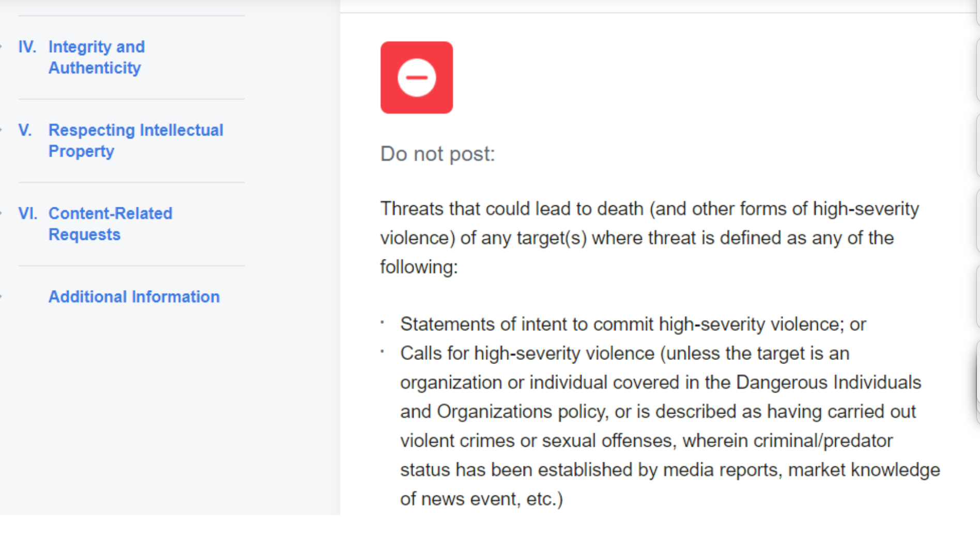Screen dimensions: 980x546
Task: Click 'Dangerous Individuals' policy text
Action: (x=829, y=383)
